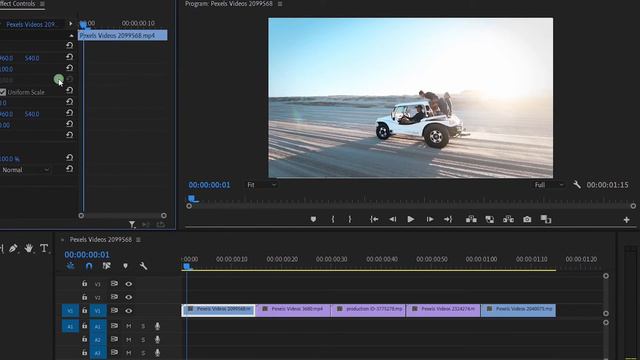Viewport: 640px width, 360px height.
Task: Reset parameter beside Normal blend mode
Action: (70, 169)
